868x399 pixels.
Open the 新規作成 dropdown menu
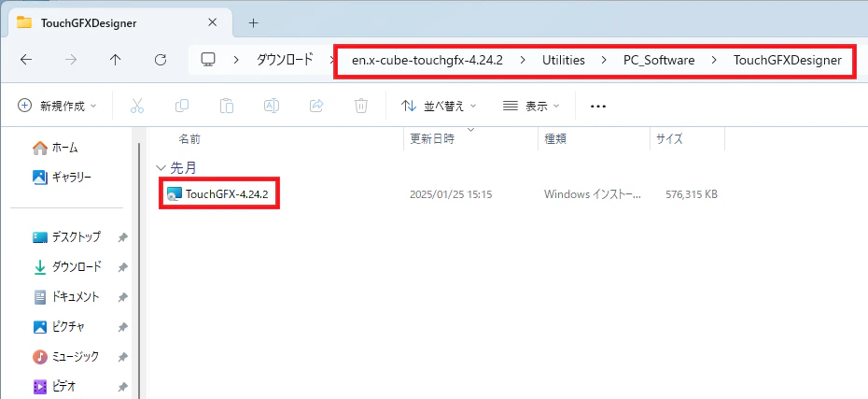tap(58, 106)
